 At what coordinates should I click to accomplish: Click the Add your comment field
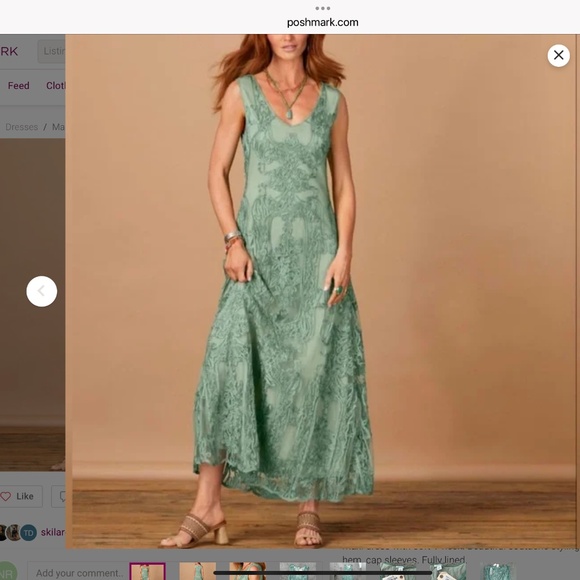pos(78,573)
